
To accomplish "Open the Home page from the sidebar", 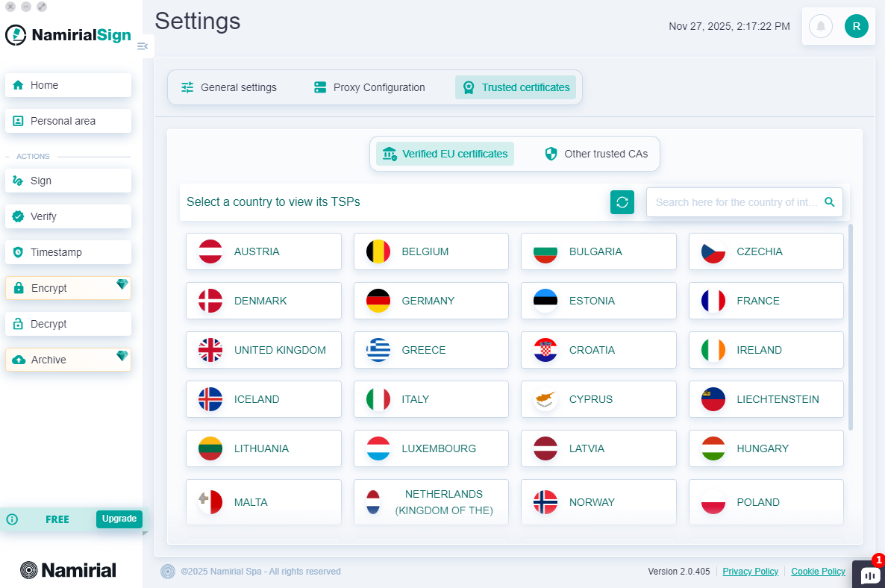I will [x=68, y=84].
